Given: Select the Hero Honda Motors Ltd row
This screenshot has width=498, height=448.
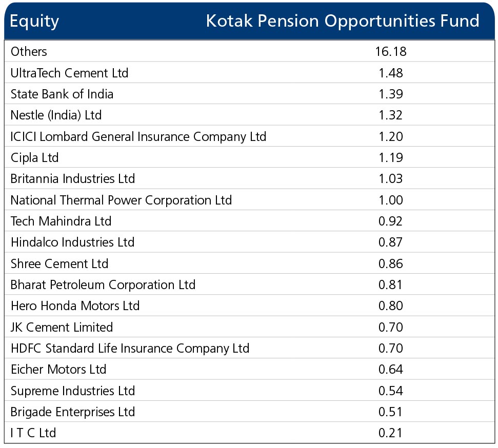Looking at the screenshot, I should pyautogui.click(x=249, y=306).
